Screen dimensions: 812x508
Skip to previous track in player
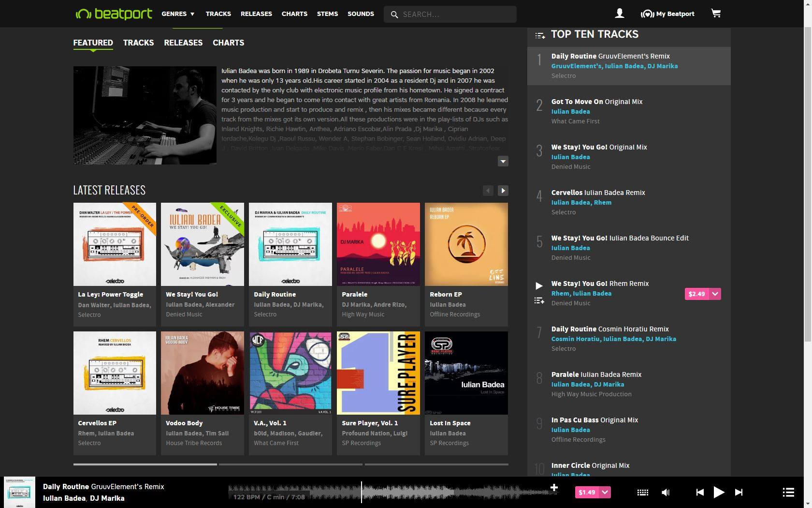(x=700, y=493)
